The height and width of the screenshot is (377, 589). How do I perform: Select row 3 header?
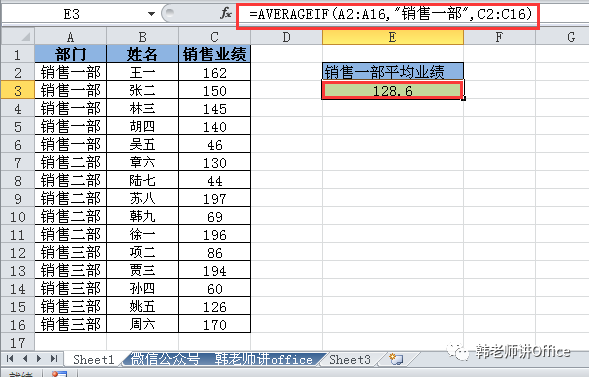pos(18,90)
